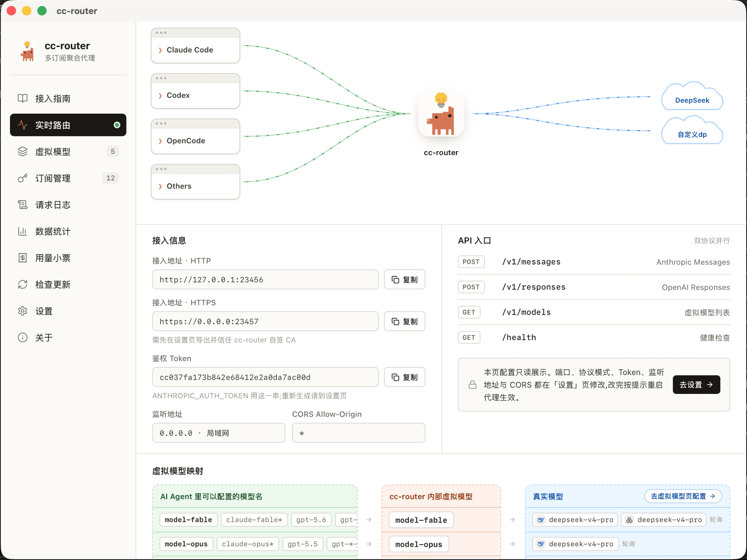Open the 设置 page
The image size is (747, 560).
click(68, 311)
